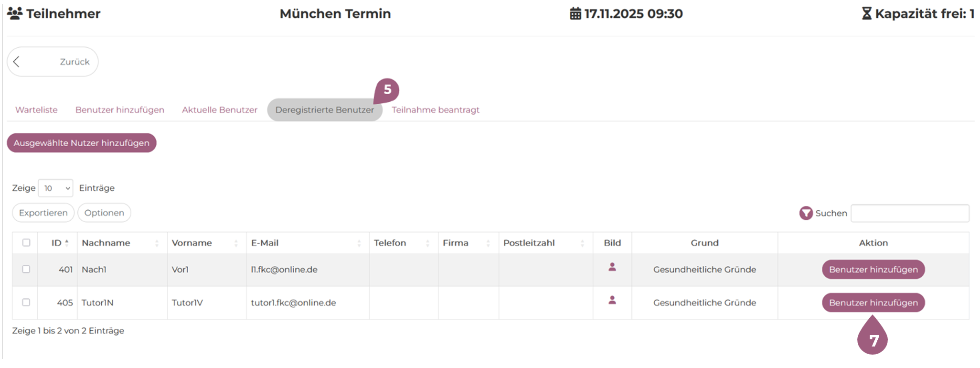Click Ausgewählte Nutzer hinzufügen button

[x=81, y=143]
